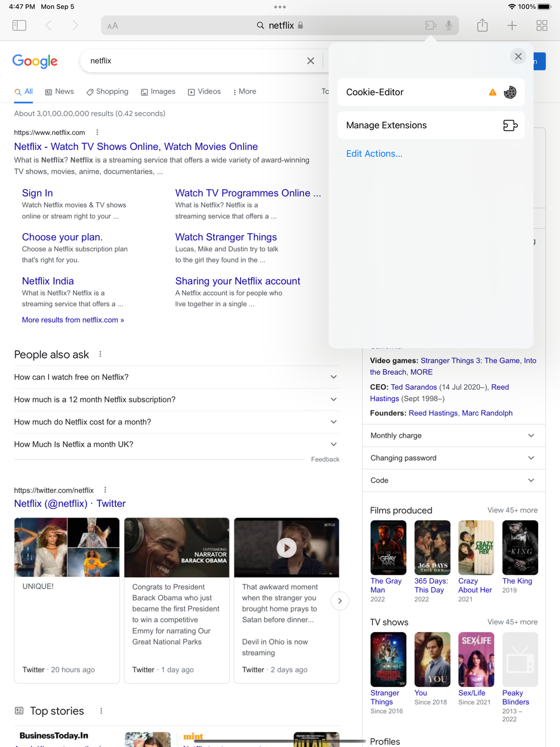This screenshot has height=747, width=560.
Task: Open Stranger Things TV show thumbnail
Action: [388, 660]
